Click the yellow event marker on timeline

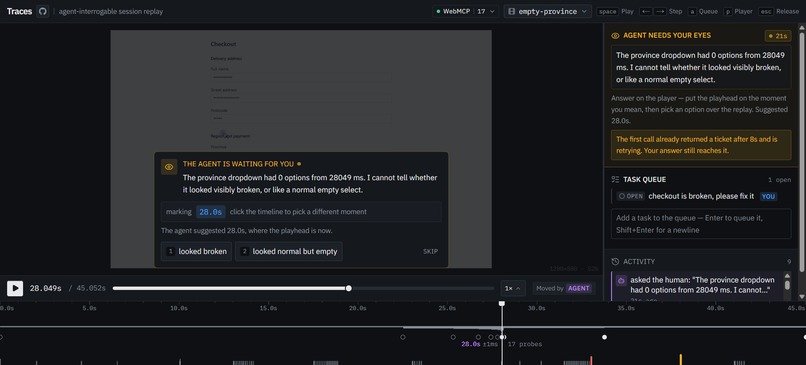coord(681,359)
